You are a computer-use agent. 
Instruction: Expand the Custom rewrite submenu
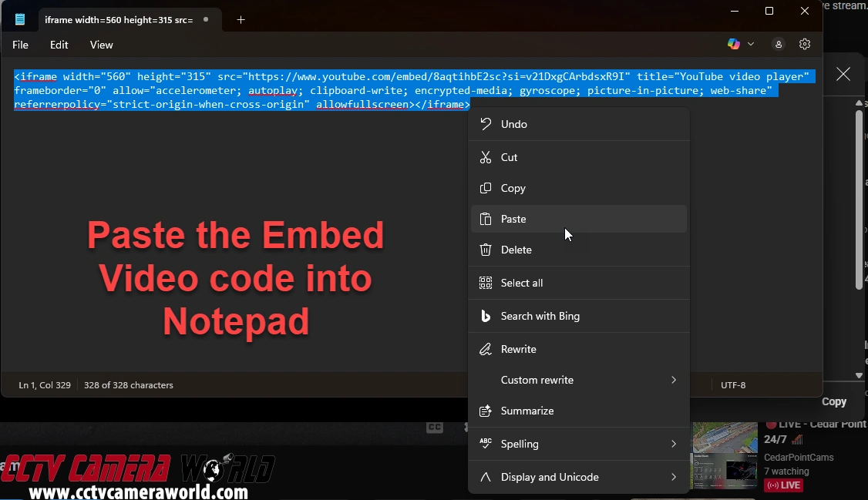pos(673,380)
